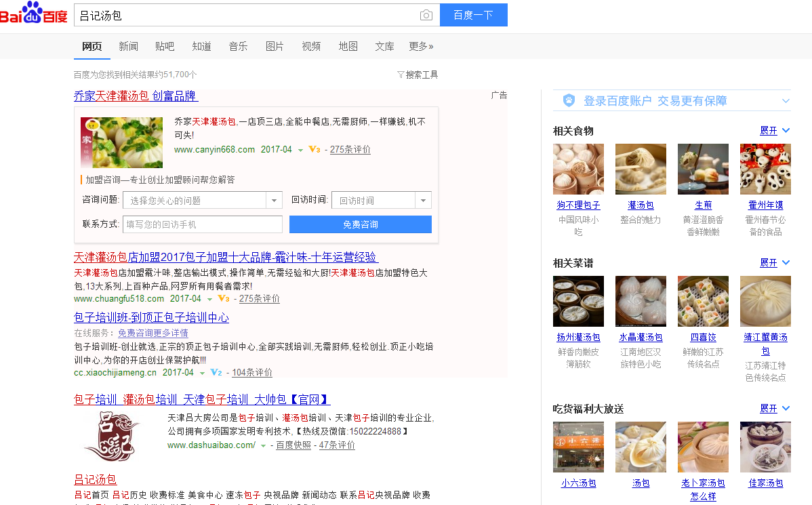Focus the 联系方式 phone input field
Viewport: 812px width, 505px height.
pos(203,224)
